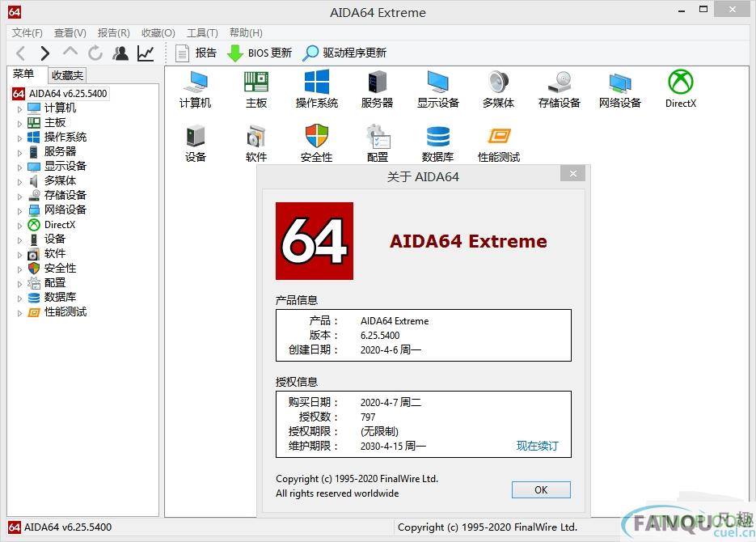Click OK in the 关于 AIDA64 dialog
The image size is (756, 542).
tap(541, 490)
